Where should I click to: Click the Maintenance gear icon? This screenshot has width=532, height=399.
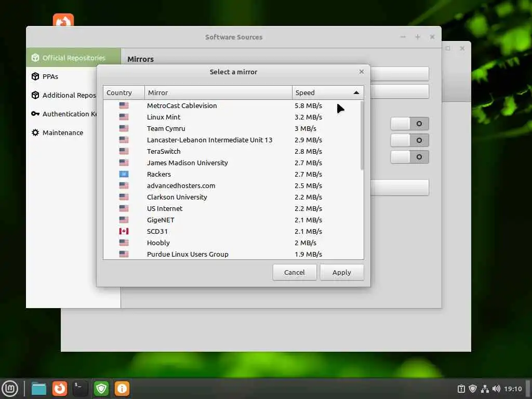35,132
